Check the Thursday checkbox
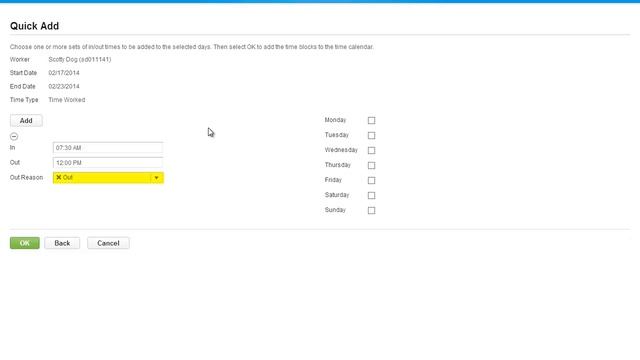Viewport: 640px width, 360px height. [371, 165]
